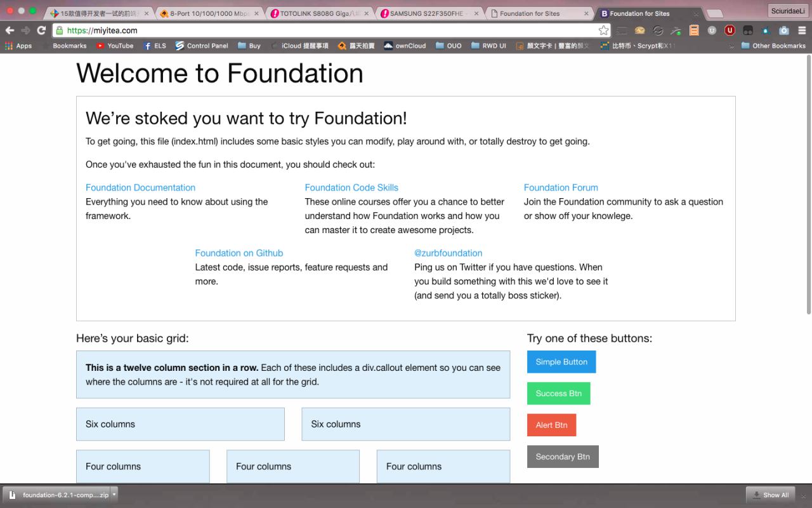The width and height of the screenshot is (812, 508).
Task: Open the Foundation on Github link
Action: (239, 253)
